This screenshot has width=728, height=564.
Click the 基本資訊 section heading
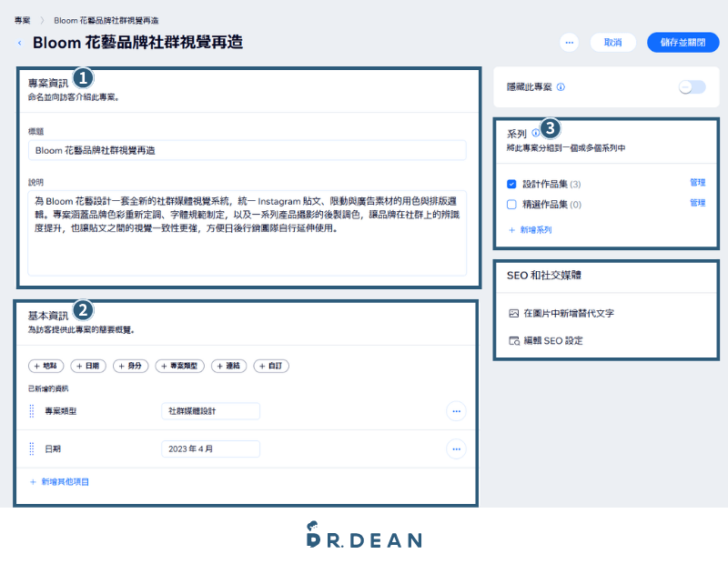click(x=48, y=317)
